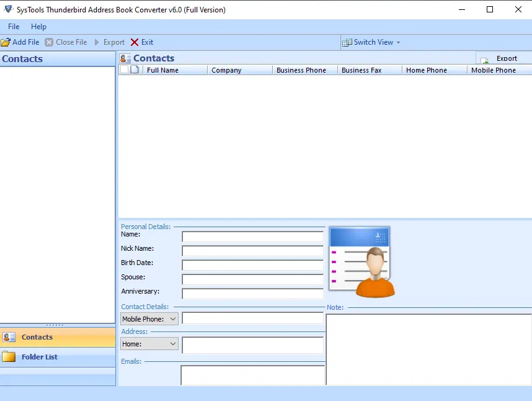Screen dimensions: 532x401
Task: Open the Switch View dropdown arrow
Action: pyautogui.click(x=398, y=42)
